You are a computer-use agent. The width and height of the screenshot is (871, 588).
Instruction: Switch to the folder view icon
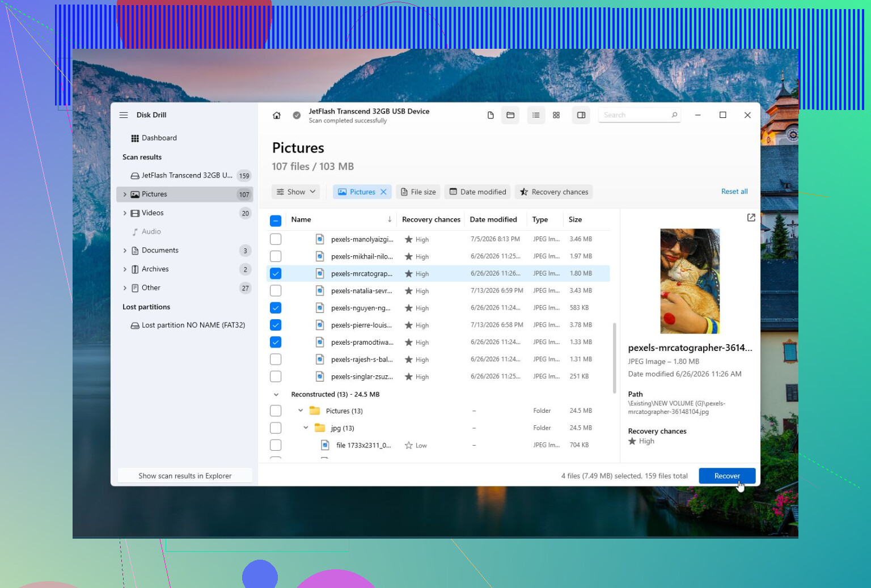510,115
